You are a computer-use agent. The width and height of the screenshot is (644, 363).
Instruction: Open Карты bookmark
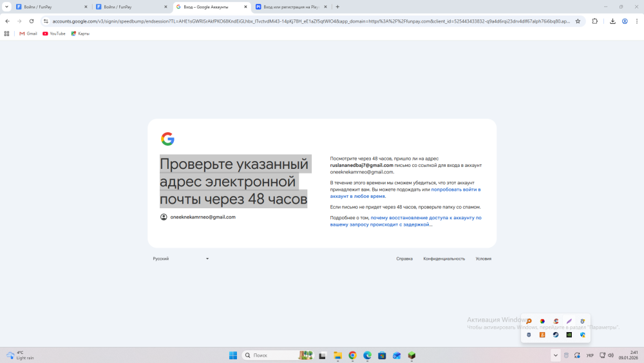(80, 34)
